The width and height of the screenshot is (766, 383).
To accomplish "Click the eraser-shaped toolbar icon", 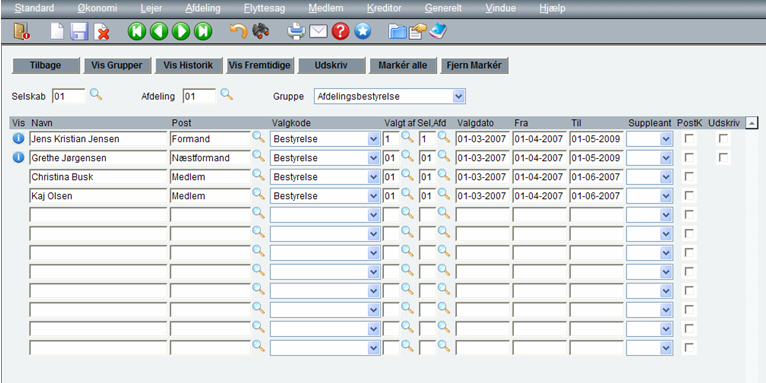I will click(x=438, y=32).
